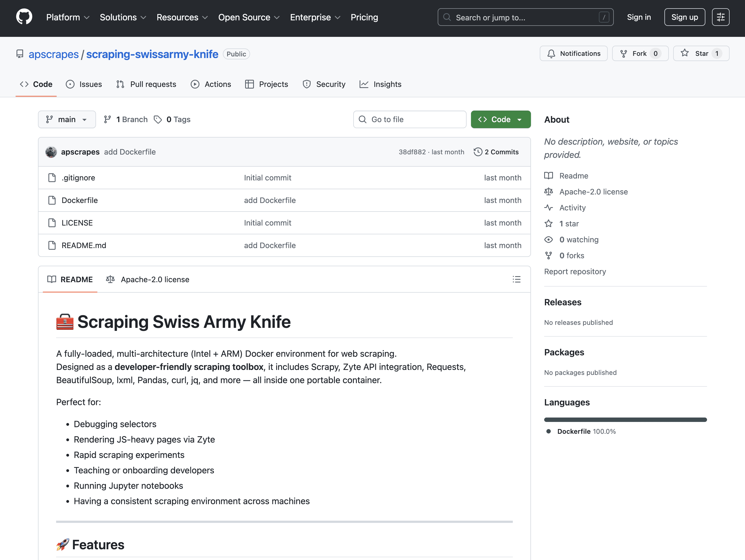The height and width of the screenshot is (560, 745).
Task: Focus the Go to file field
Action: click(410, 120)
